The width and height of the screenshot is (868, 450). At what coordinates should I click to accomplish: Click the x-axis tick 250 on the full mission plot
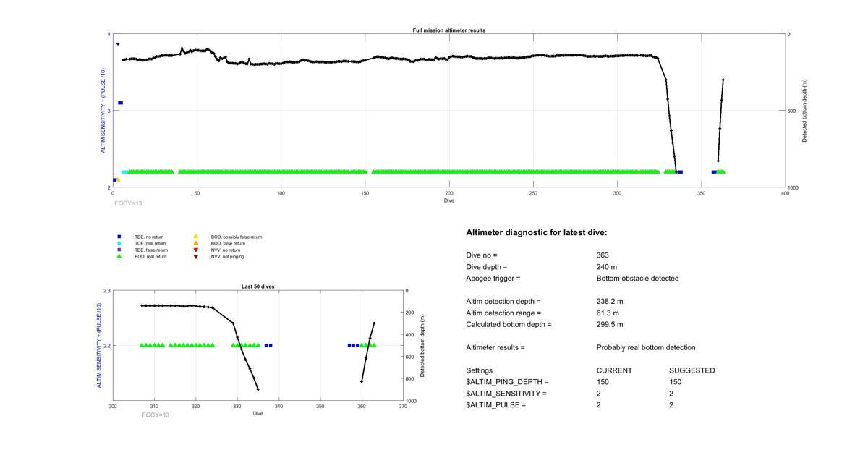tap(533, 194)
